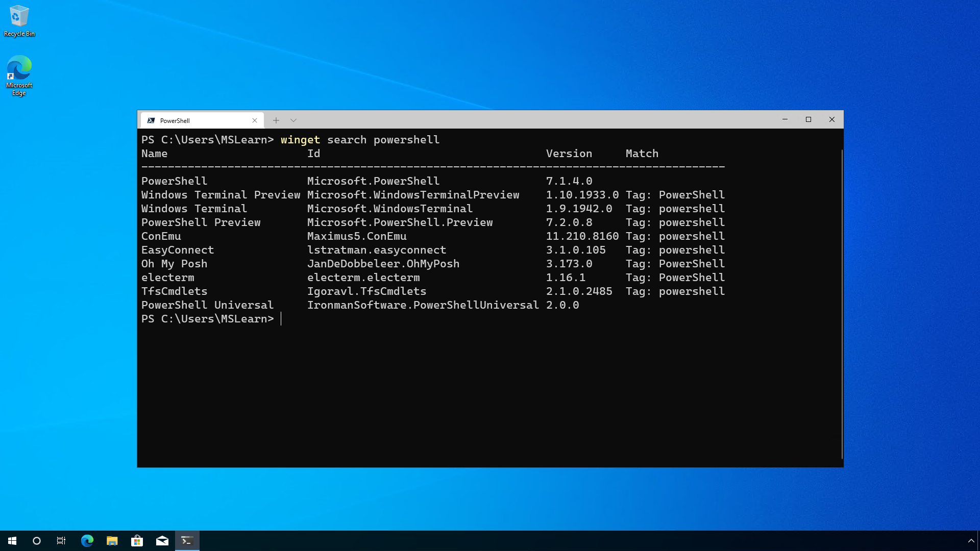The image size is (980, 551).
Task: Launch Cortana from the taskbar
Action: click(x=36, y=540)
